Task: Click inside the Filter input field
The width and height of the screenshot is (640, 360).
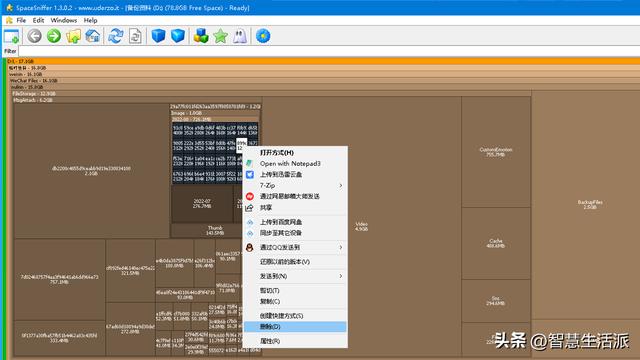Action: (329, 51)
